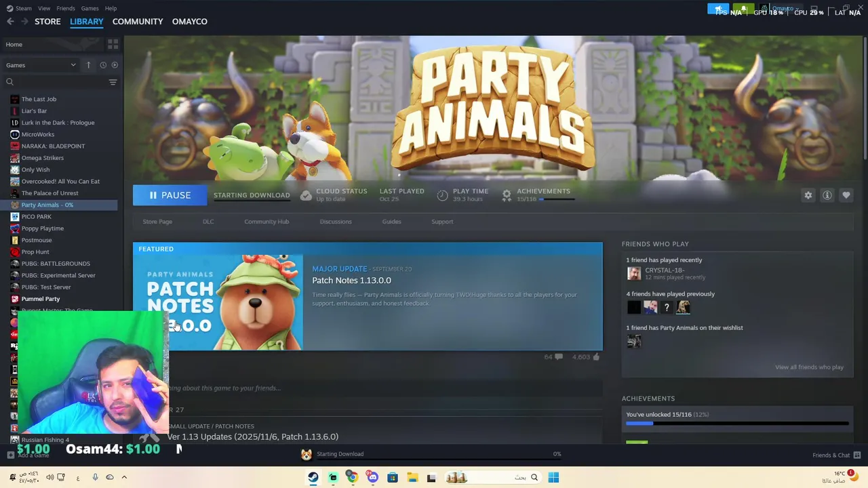Select Only Wish in library
This screenshot has height=488, width=868.
[x=35, y=169]
